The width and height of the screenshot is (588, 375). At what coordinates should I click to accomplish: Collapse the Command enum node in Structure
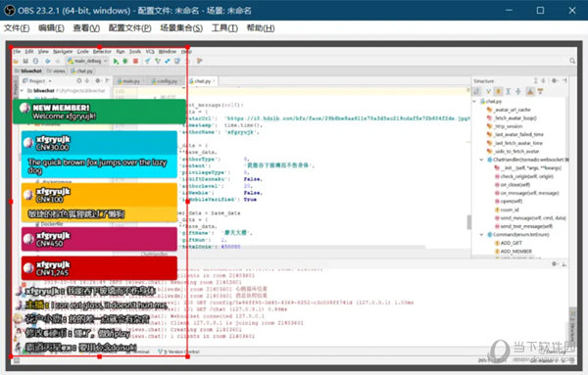tap(482, 235)
